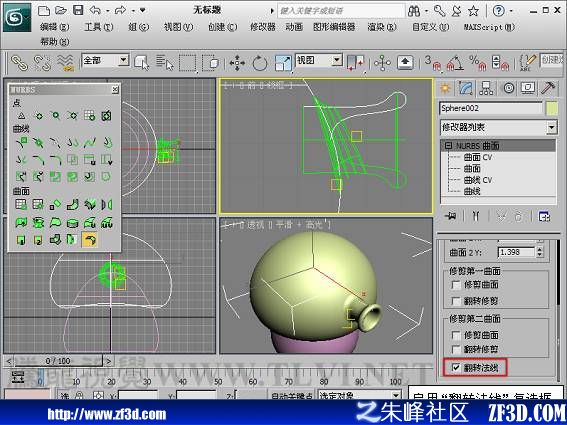This screenshot has height=425, width=567.
Task: Toggle the 3D Snaps button
Action: tap(432, 63)
